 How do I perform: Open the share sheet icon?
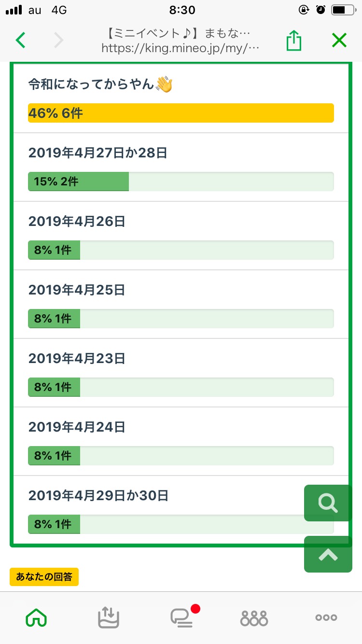(293, 41)
